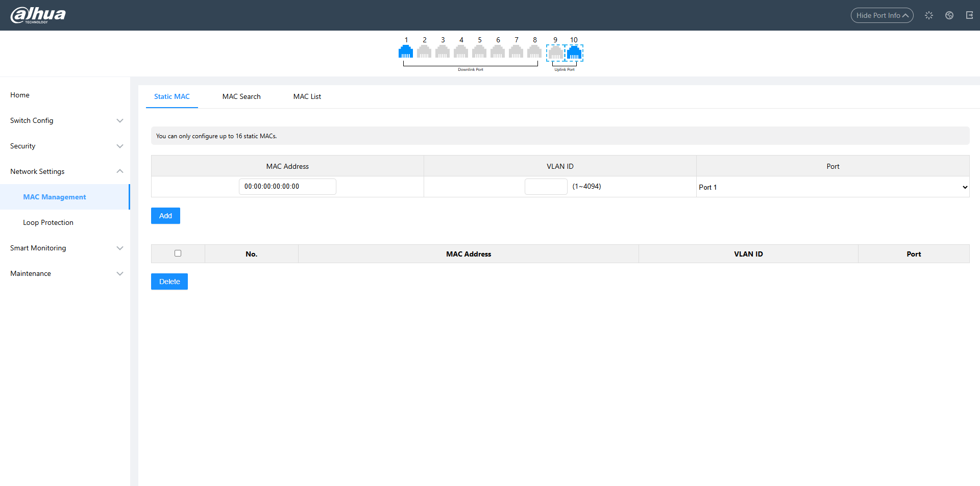Click the globe language icon in header

click(949, 15)
